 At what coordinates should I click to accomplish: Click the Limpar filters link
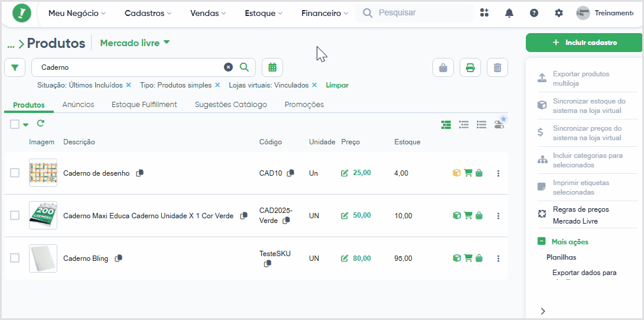[x=337, y=85]
